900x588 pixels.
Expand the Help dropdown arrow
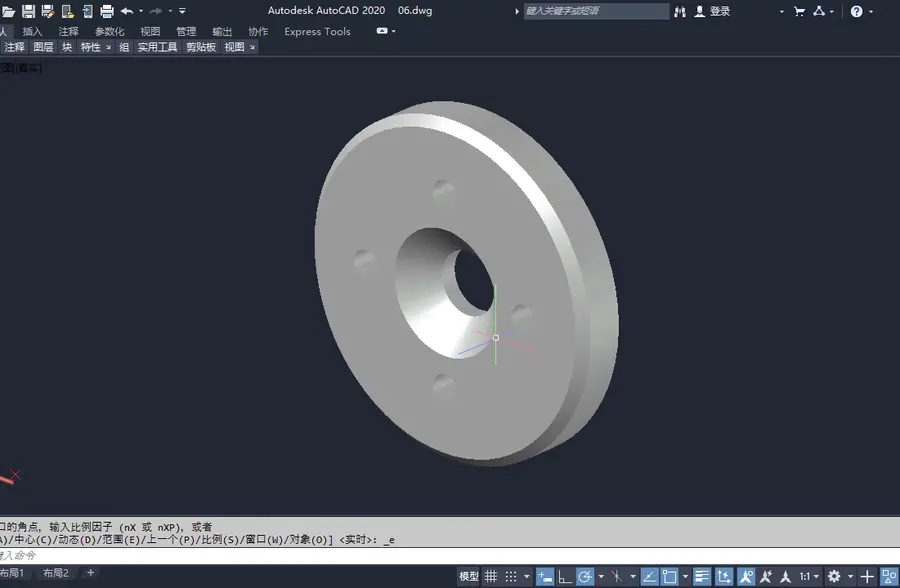871,11
